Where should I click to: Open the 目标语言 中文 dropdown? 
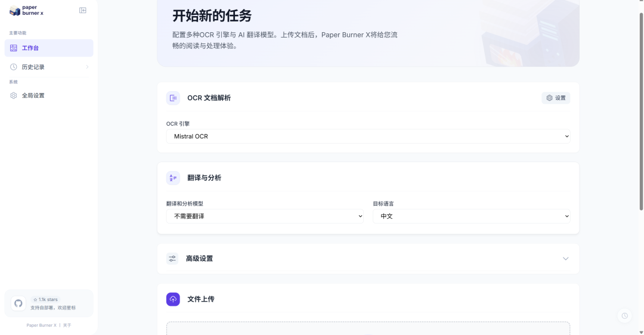472,216
